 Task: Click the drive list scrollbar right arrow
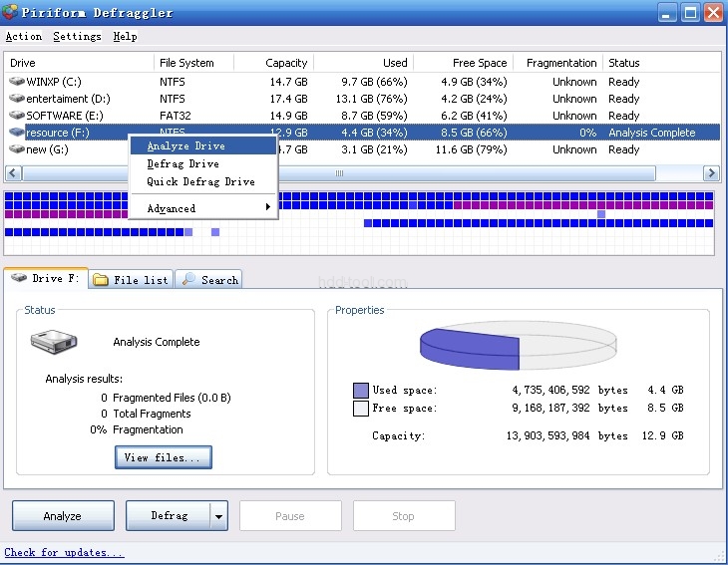tap(711, 173)
